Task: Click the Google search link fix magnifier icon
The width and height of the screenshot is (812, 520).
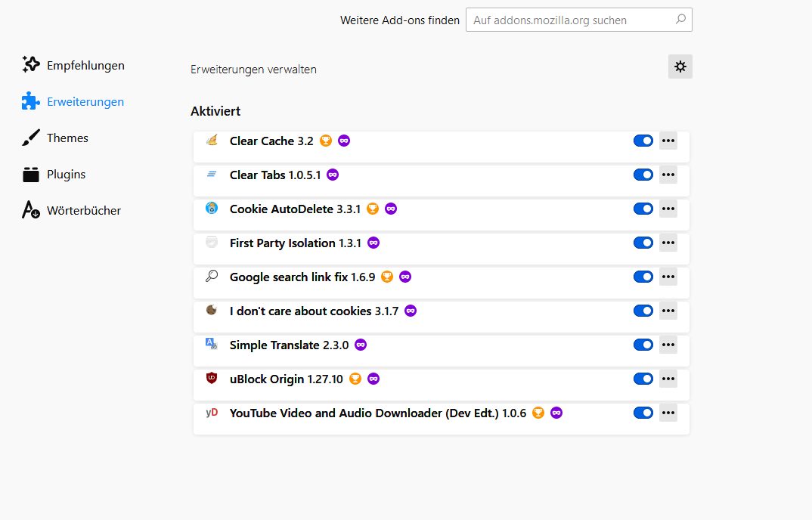Action: coord(212,276)
